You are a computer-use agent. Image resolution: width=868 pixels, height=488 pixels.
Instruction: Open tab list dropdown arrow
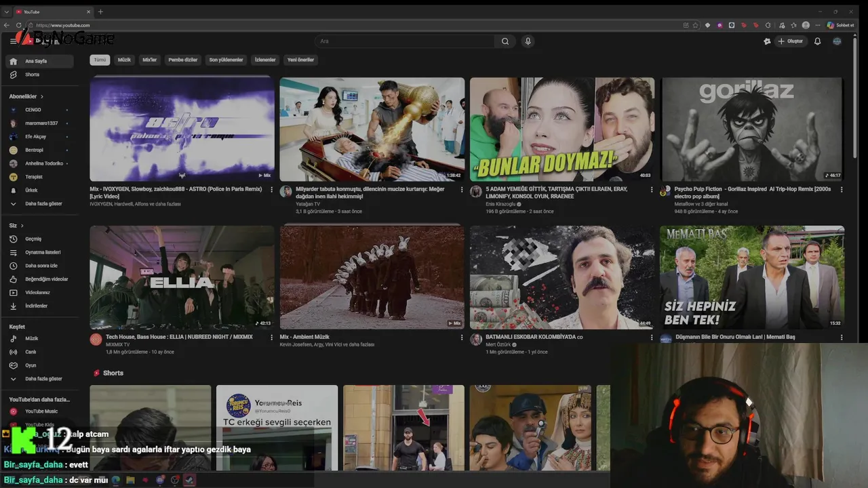pos(6,12)
